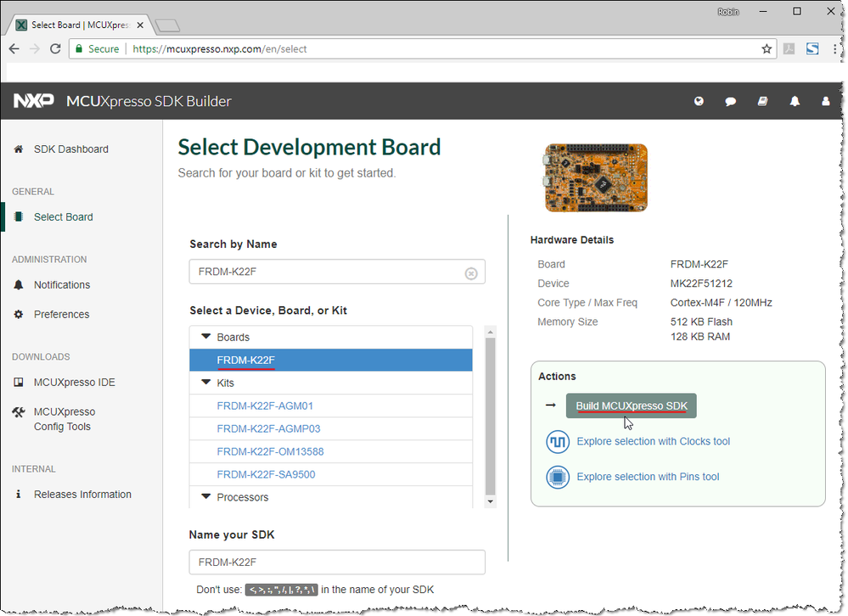This screenshot has height=616, width=848.
Task: Collapse the Processors group
Action: click(x=205, y=496)
